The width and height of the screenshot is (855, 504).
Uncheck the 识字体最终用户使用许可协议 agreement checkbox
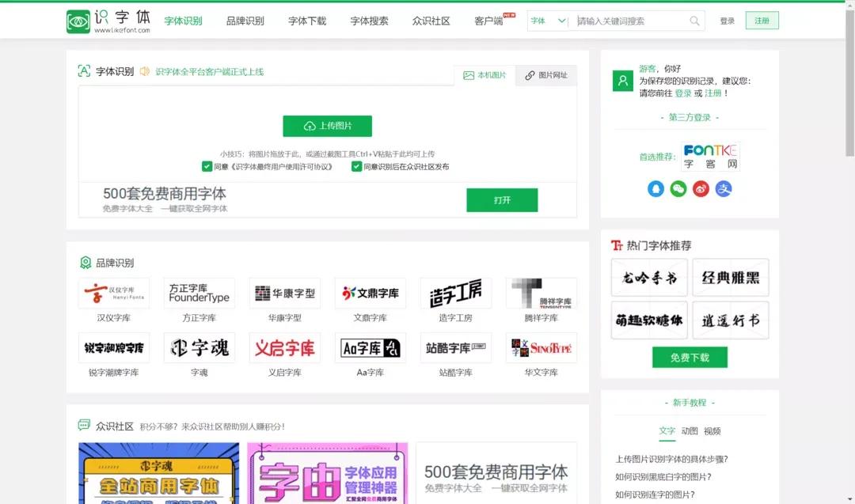pos(207,167)
